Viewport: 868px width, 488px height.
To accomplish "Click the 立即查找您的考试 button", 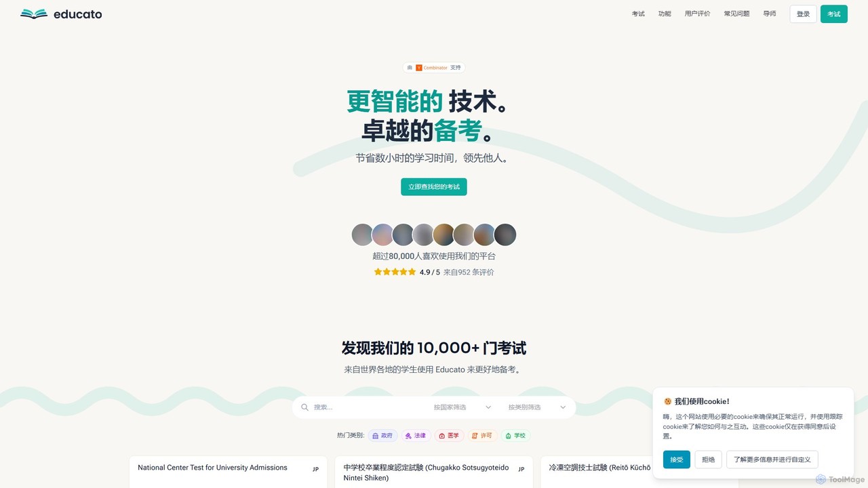I will tap(434, 187).
